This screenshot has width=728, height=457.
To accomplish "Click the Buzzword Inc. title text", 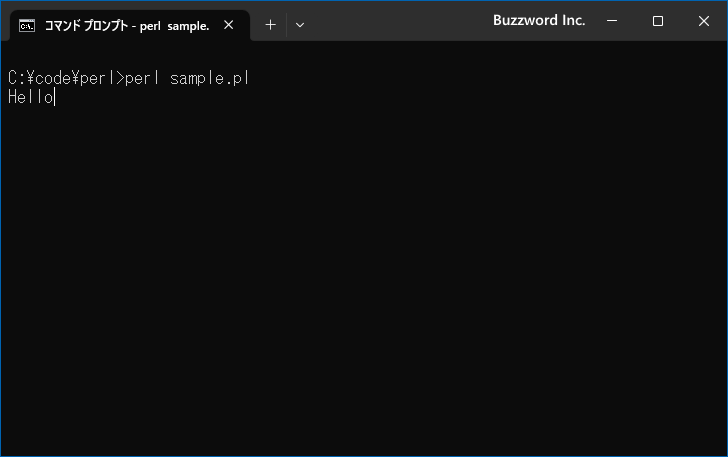I will pyautogui.click(x=539, y=20).
